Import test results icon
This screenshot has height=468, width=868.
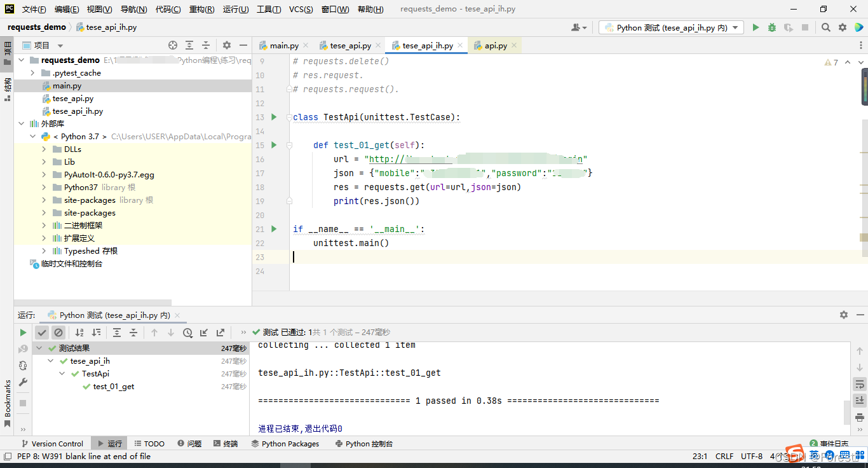[x=204, y=333]
